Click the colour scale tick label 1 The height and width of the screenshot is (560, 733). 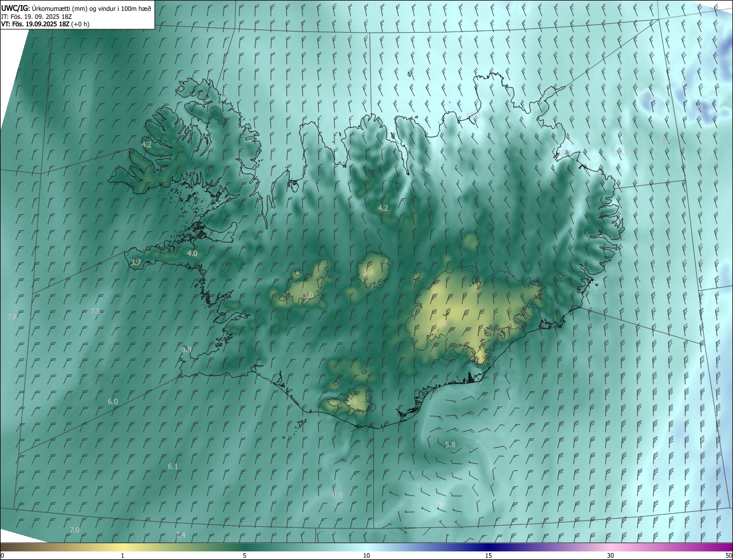tap(123, 555)
